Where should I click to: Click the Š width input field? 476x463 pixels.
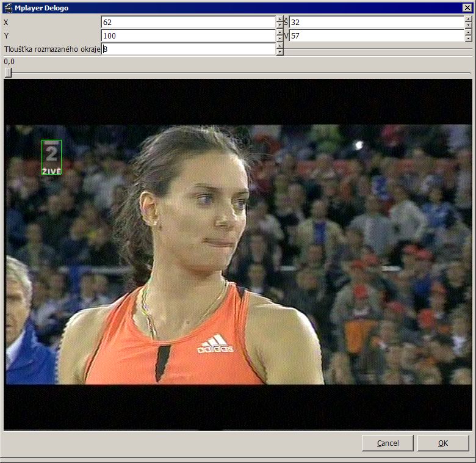tap(377, 22)
